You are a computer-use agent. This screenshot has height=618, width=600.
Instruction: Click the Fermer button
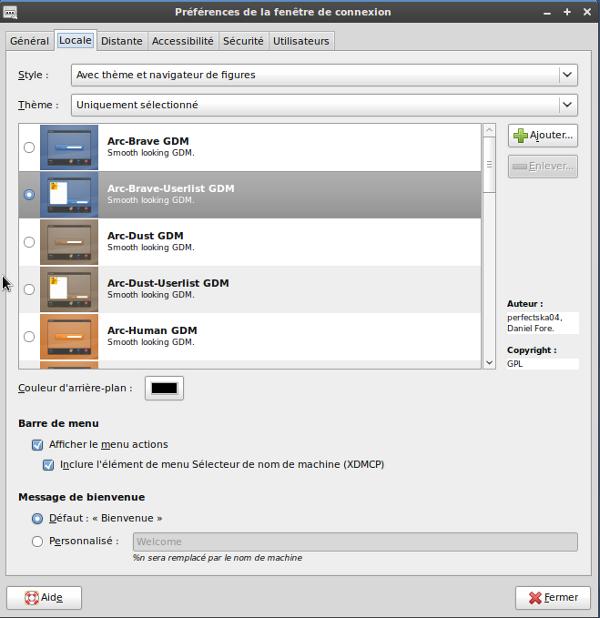pos(553,598)
